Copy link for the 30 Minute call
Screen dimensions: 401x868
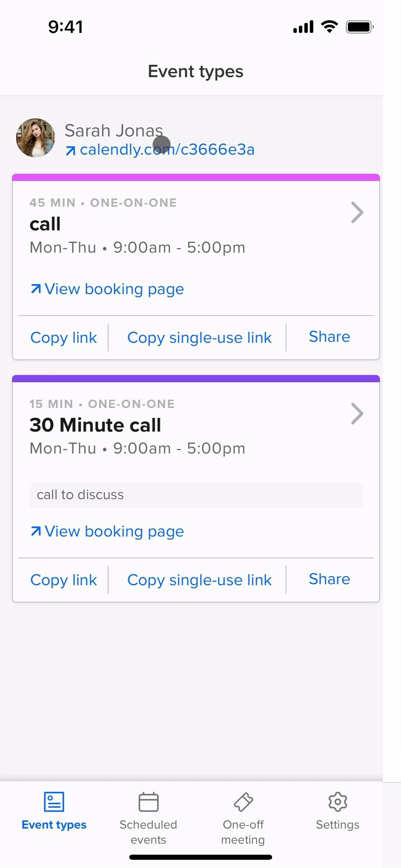tap(63, 580)
